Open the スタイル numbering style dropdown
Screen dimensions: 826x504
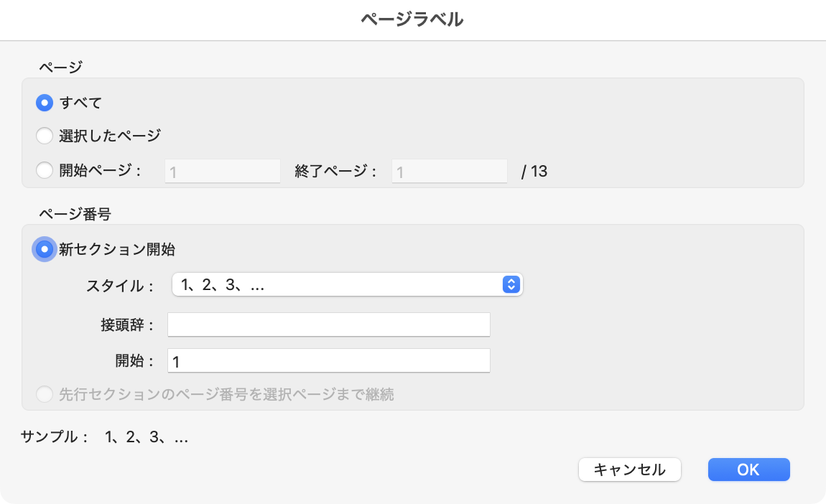(338, 285)
